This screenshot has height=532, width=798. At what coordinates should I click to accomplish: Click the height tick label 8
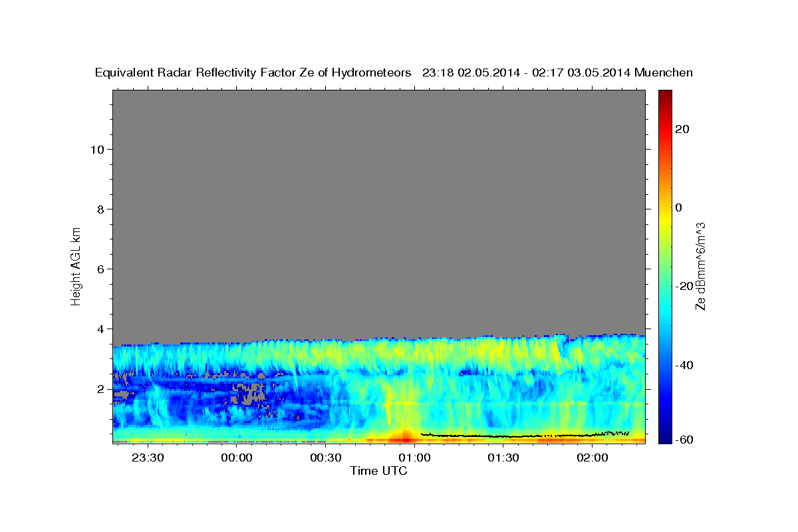tap(100, 209)
